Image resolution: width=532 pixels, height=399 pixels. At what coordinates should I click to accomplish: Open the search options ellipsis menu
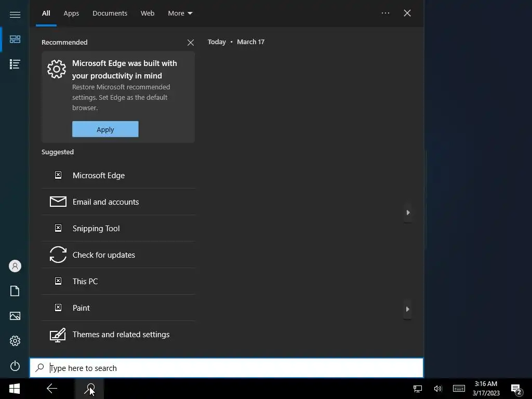tap(385, 13)
